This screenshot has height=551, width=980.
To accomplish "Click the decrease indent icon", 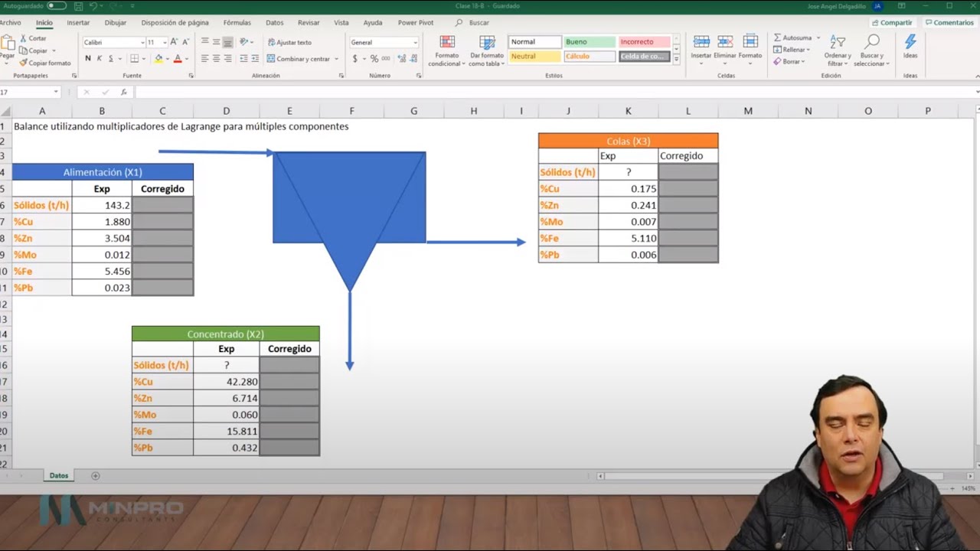I will pyautogui.click(x=243, y=59).
